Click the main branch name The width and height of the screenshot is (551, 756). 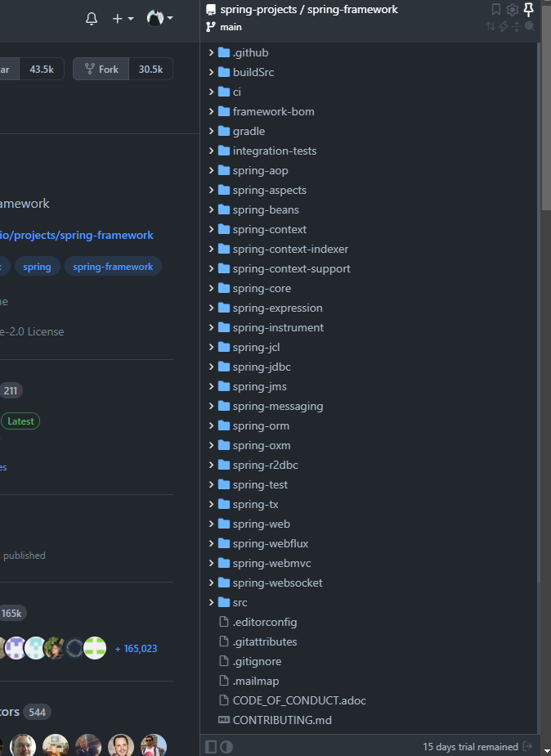pos(231,27)
